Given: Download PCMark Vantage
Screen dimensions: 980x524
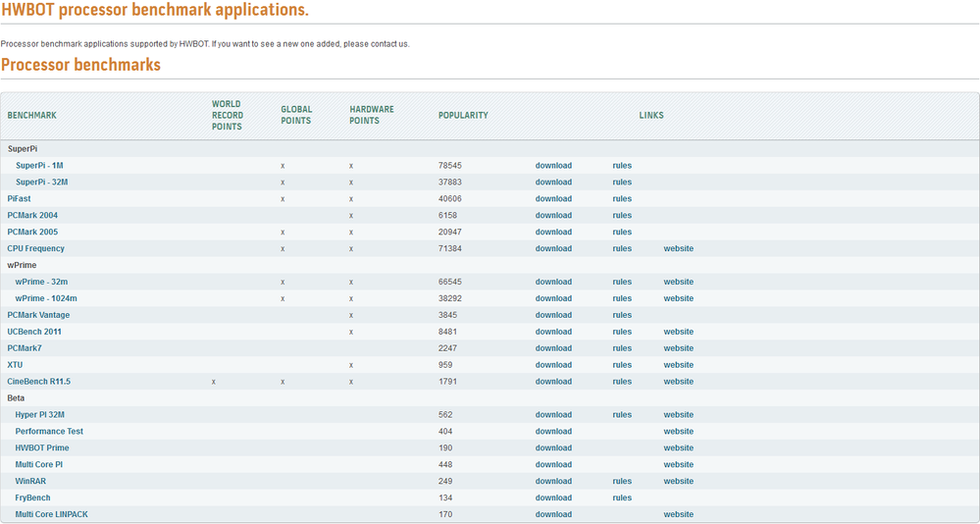Looking at the screenshot, I should coord(553,315).
